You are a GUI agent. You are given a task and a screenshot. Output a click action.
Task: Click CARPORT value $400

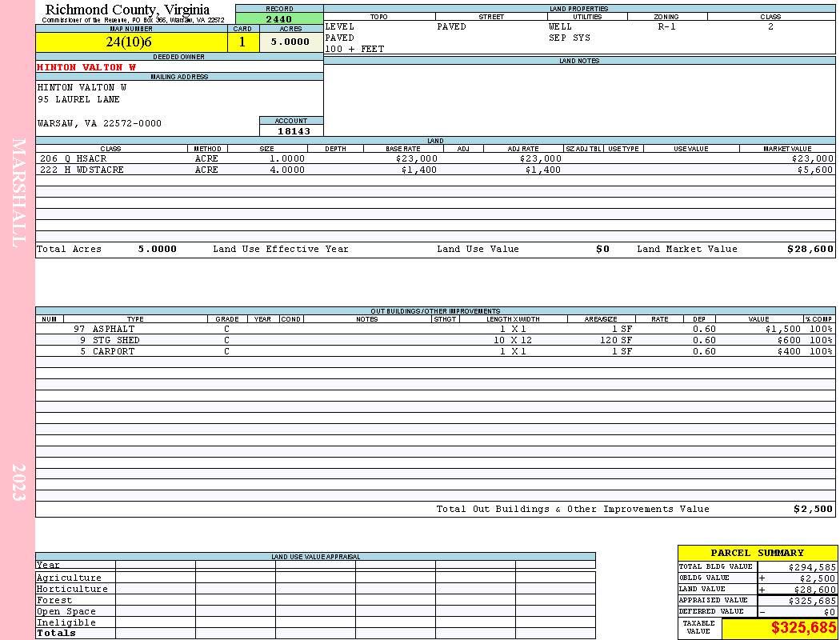(x=789, y=351)
